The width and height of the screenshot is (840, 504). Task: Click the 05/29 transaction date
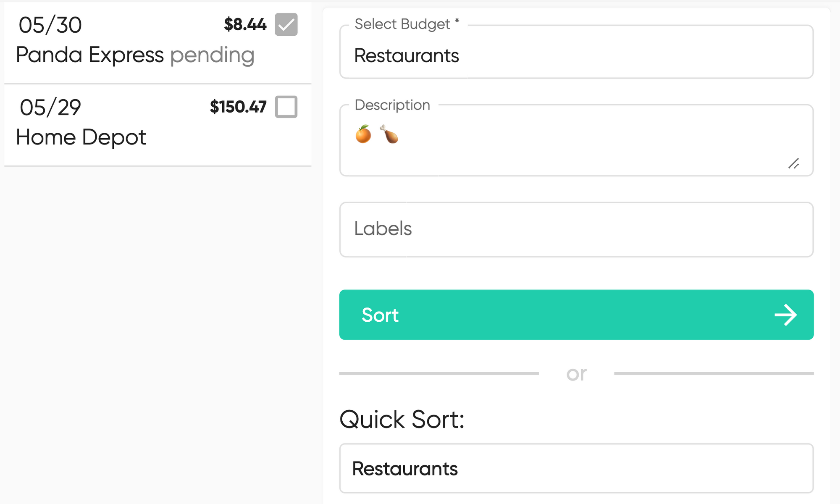[50, 108]
